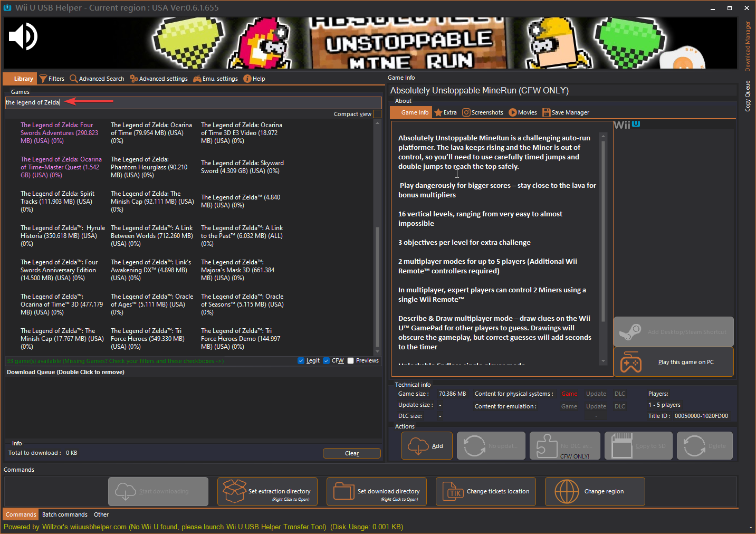This screenshot has width=756, height=534.
Task: Open the Extra star tab
Action: coord(445,112)
